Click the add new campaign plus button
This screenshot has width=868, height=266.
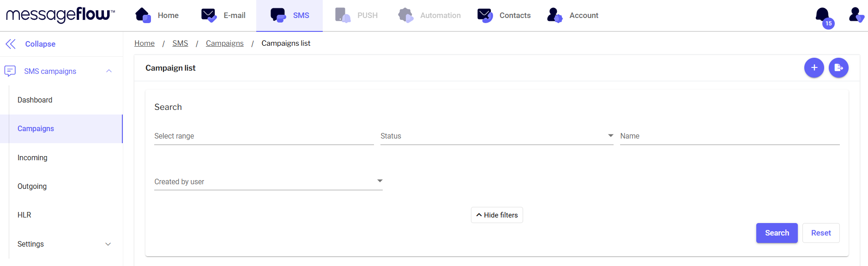click(x=814, y=68)
